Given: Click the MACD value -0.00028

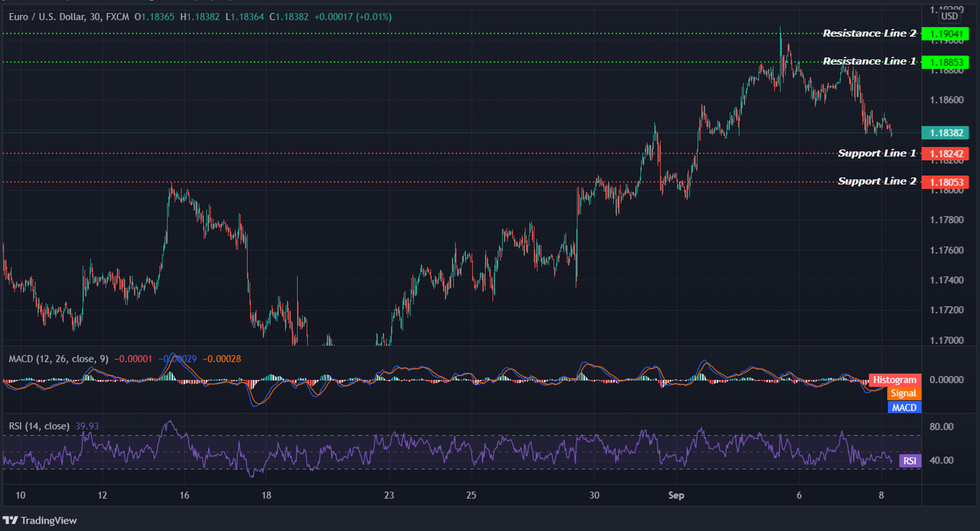Looking at the screenshot, I should pos(222,359).
